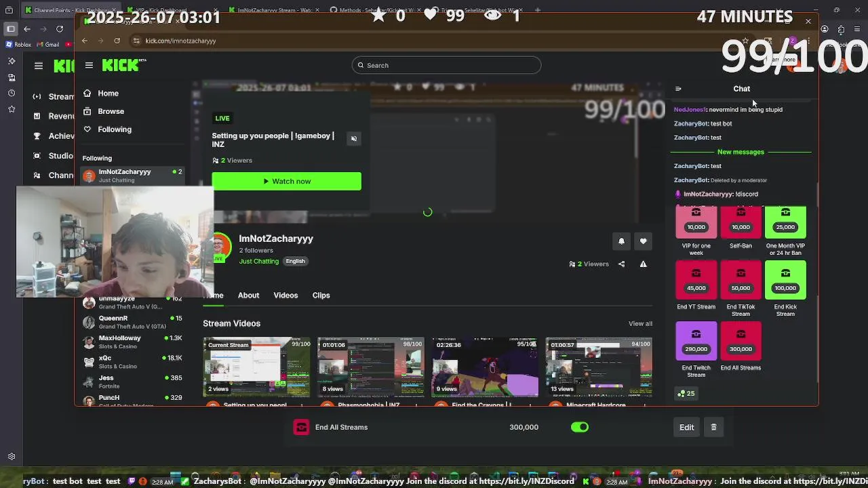The width and height of the screenshot is (868, 488).
Task: Click the report warning triangle icon
Action: click(x=643, y=264)
